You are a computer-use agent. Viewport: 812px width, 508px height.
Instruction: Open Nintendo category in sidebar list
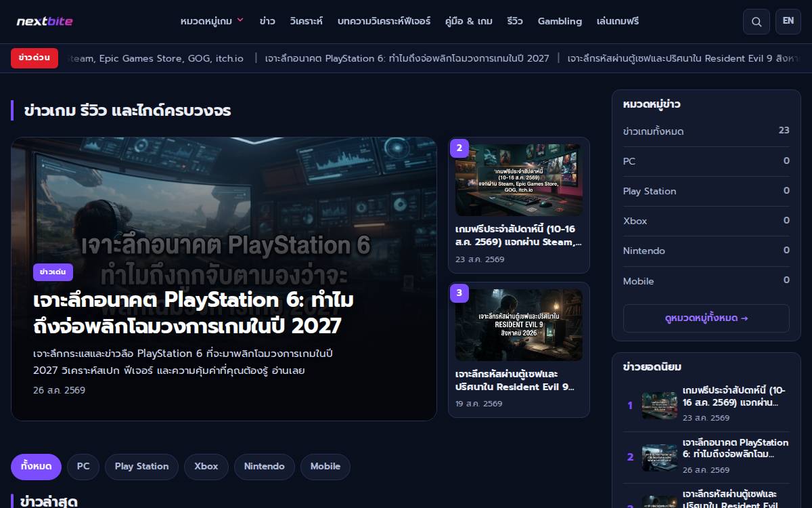click(706, 251)
